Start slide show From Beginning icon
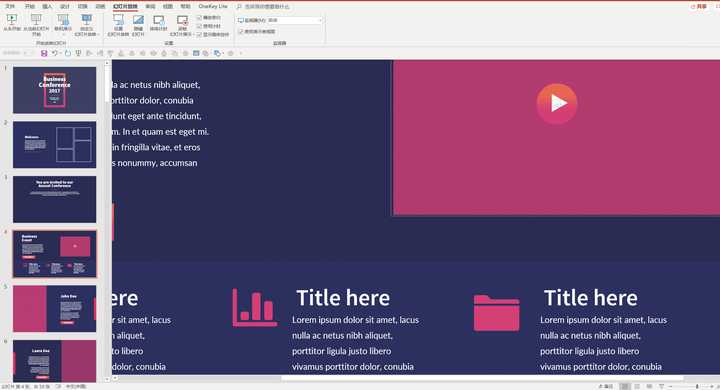Viewport: 720px width, 390px height. 12,22
